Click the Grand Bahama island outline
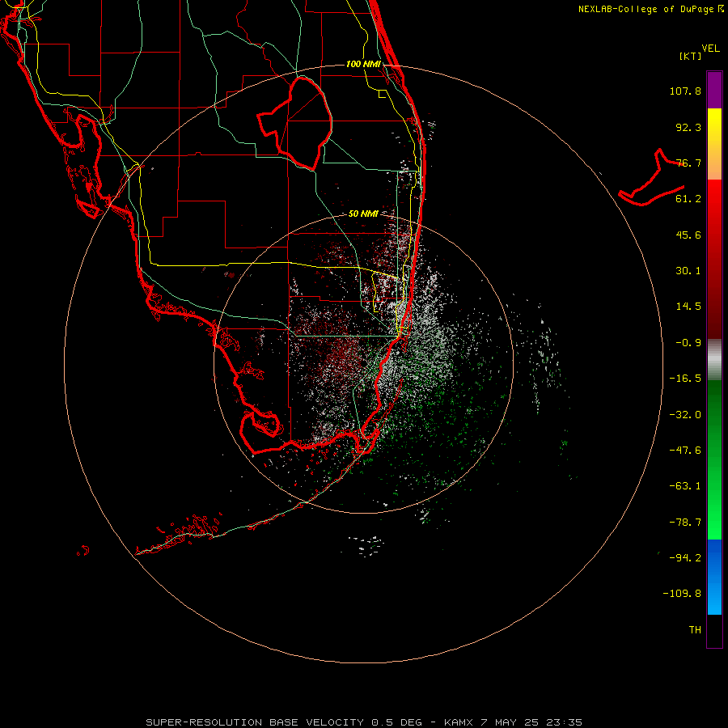Viewport: 728px width, 728px height. pos(651,178)
